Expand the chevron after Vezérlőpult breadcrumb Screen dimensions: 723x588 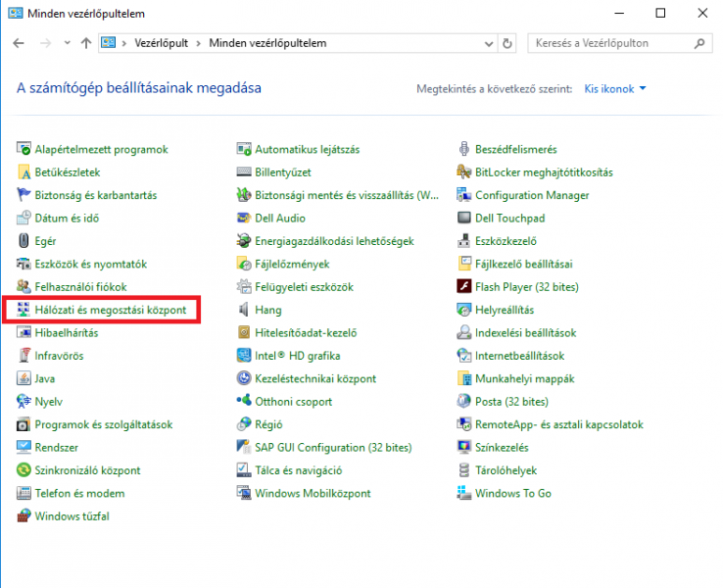pyautogui.click(x=199, y=43)
